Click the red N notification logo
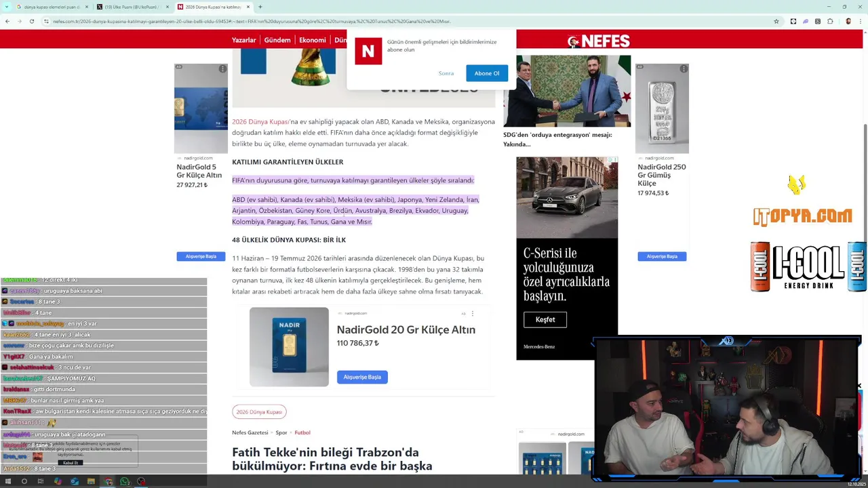 (x=368, y=52)
